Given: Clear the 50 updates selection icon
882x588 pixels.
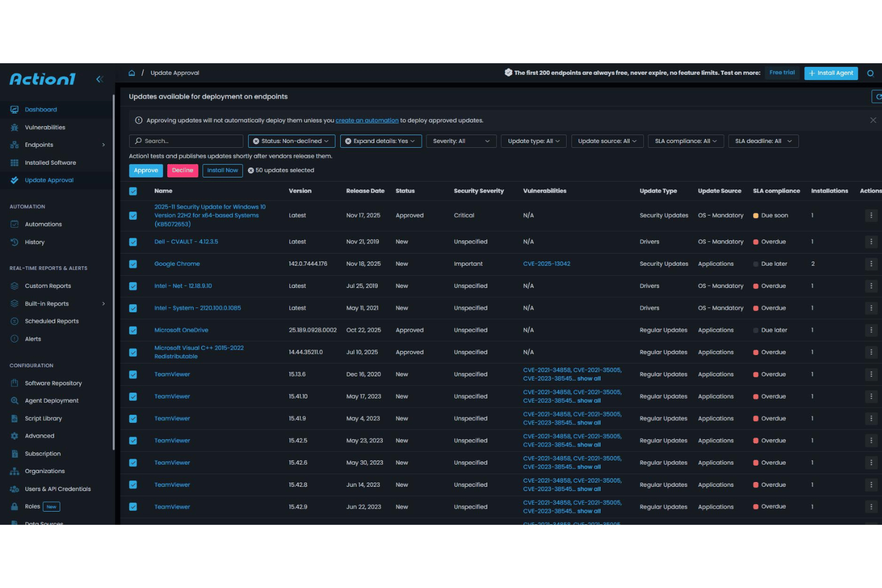Looking at the screenshot, I should (251, 170).
